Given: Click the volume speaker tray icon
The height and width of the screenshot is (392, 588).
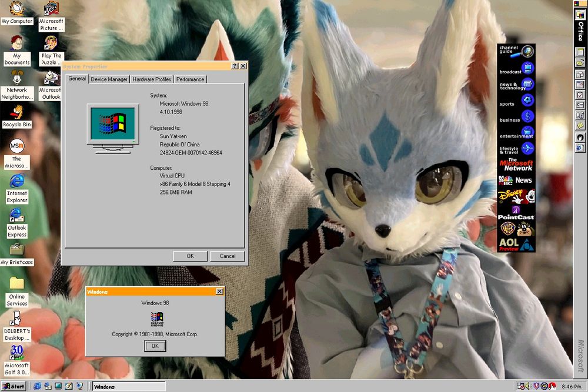Looking at the screenshot, I should tap(527, 386).
